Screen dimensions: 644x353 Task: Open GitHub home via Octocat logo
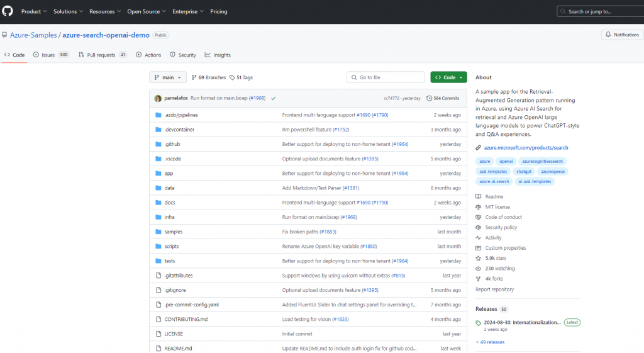tap(8, 11)
